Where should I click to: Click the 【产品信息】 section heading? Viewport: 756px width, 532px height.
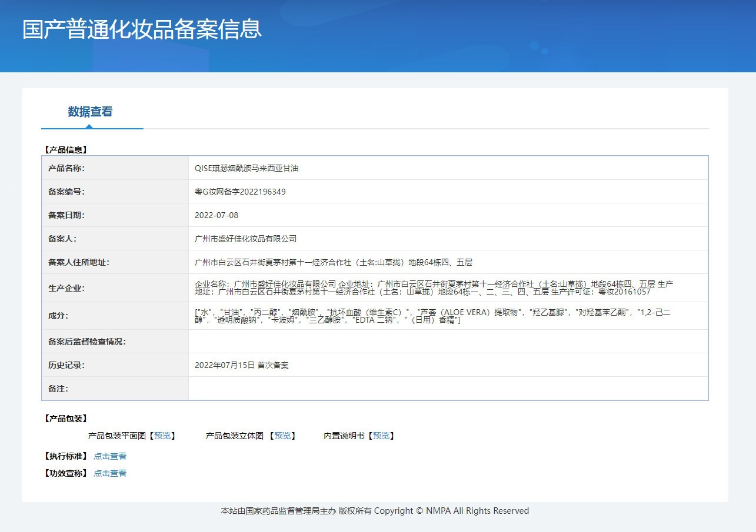[65, 150]
